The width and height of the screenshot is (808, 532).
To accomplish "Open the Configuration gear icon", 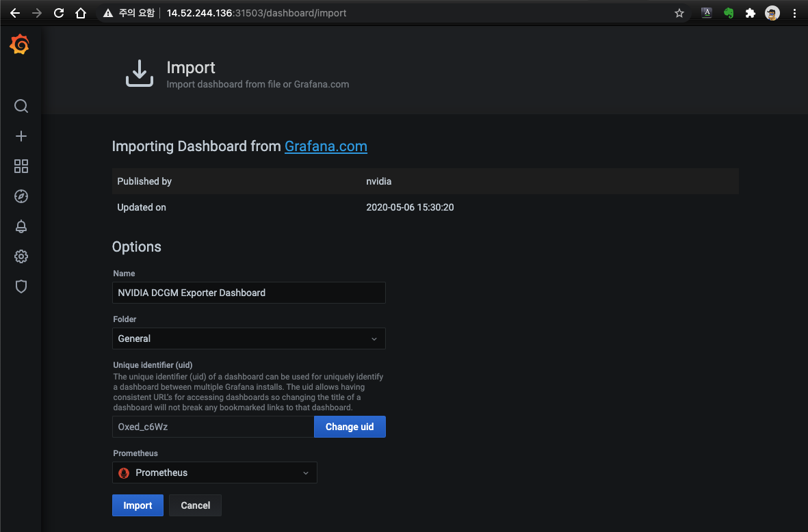I will [x=21, y=256].
